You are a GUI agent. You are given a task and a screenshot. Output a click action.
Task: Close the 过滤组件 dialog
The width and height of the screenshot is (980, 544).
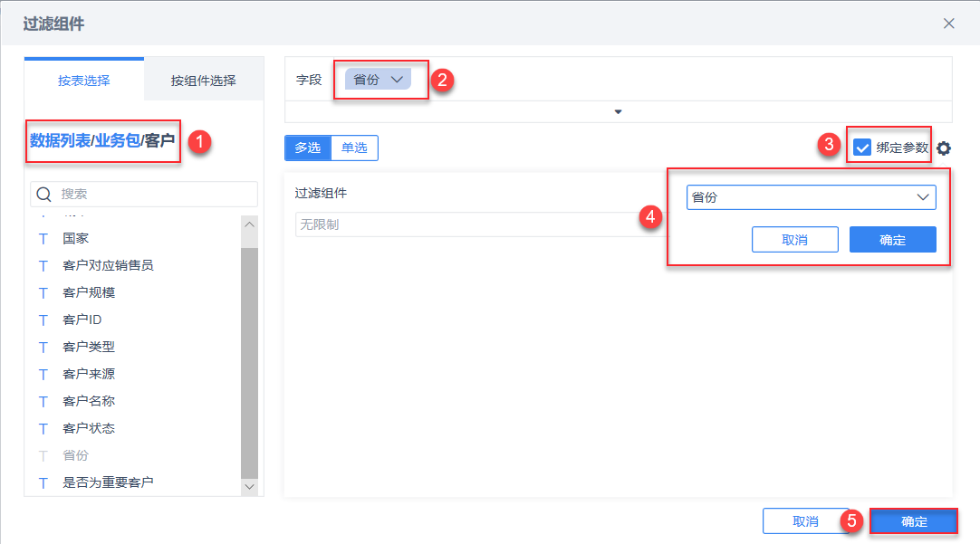pos(948,24)
